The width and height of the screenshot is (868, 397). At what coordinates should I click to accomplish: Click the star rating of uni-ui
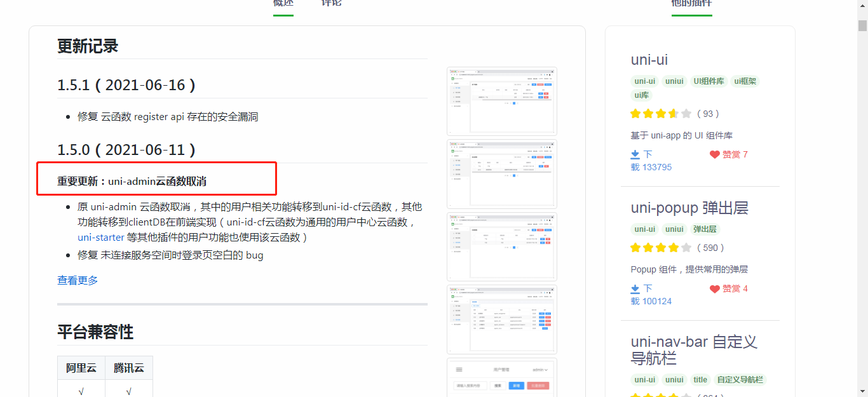click(x=660, y=114)
